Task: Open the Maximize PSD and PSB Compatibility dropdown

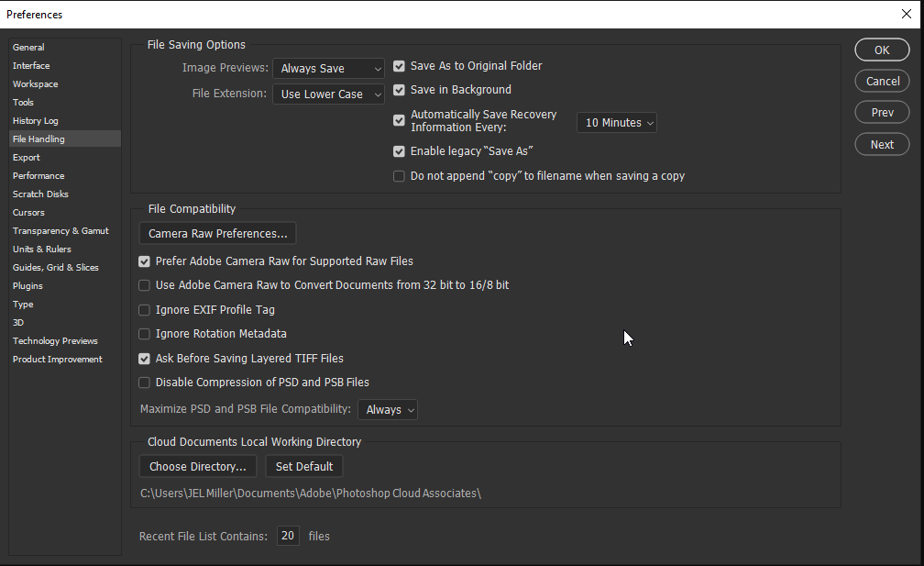Action: 387,410
